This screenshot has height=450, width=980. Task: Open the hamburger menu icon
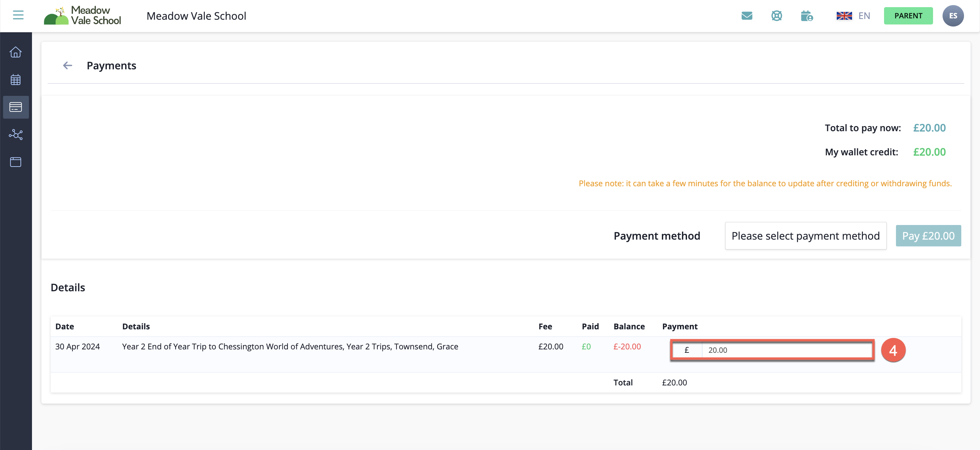point(18,15)
